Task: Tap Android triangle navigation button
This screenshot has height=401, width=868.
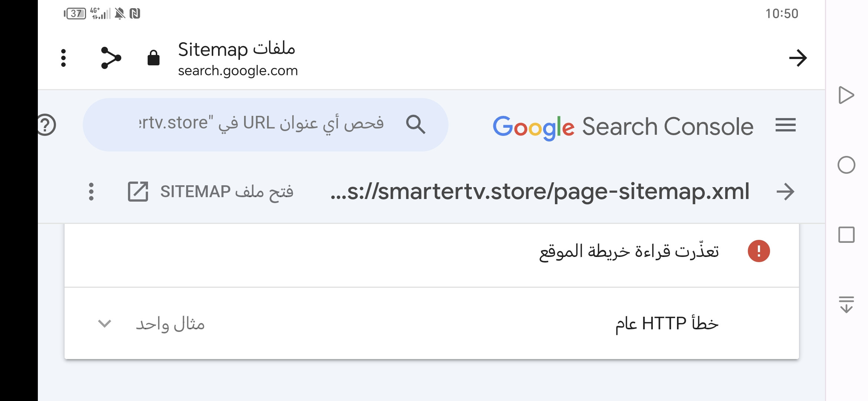Action: [x=846, y=95]
